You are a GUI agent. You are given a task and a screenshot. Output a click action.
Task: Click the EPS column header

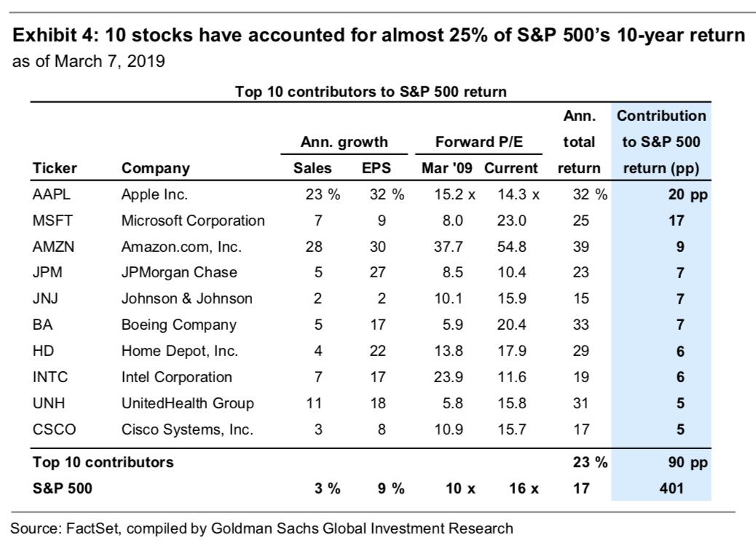click(x=377, y=168)
